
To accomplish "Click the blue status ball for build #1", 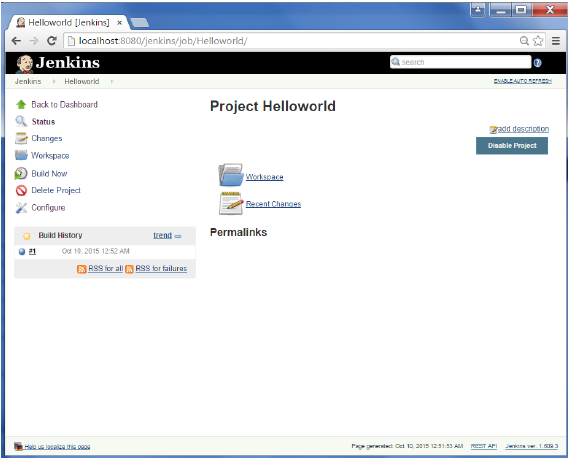I will [x=22, y=251].
